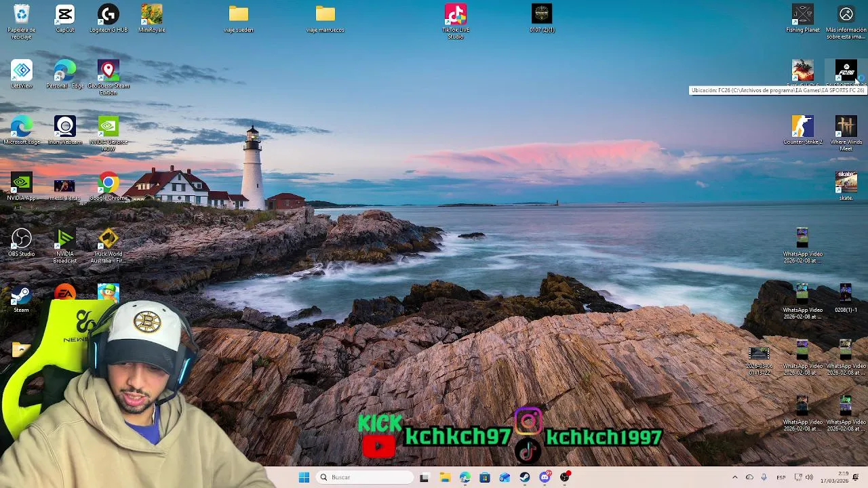Screen dimensions: 868x488
Task: Open the Steam desktop shortcut
Action: tap(22, 298)
